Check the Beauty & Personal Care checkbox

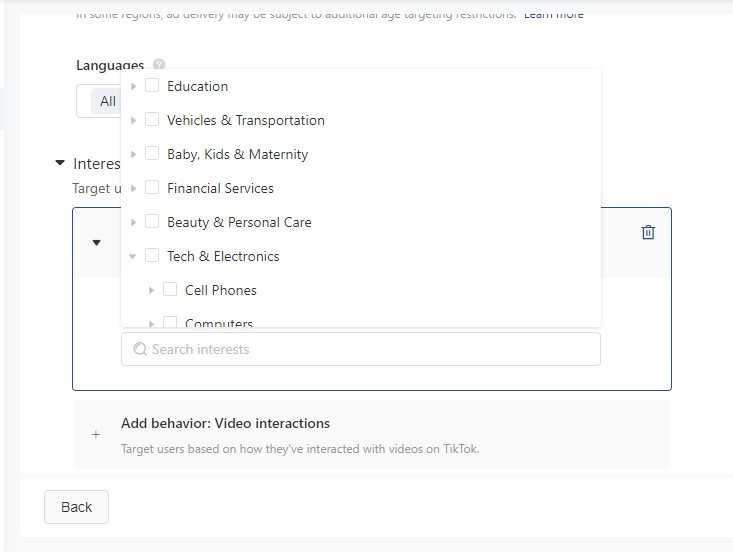click(x=152, y=222)
